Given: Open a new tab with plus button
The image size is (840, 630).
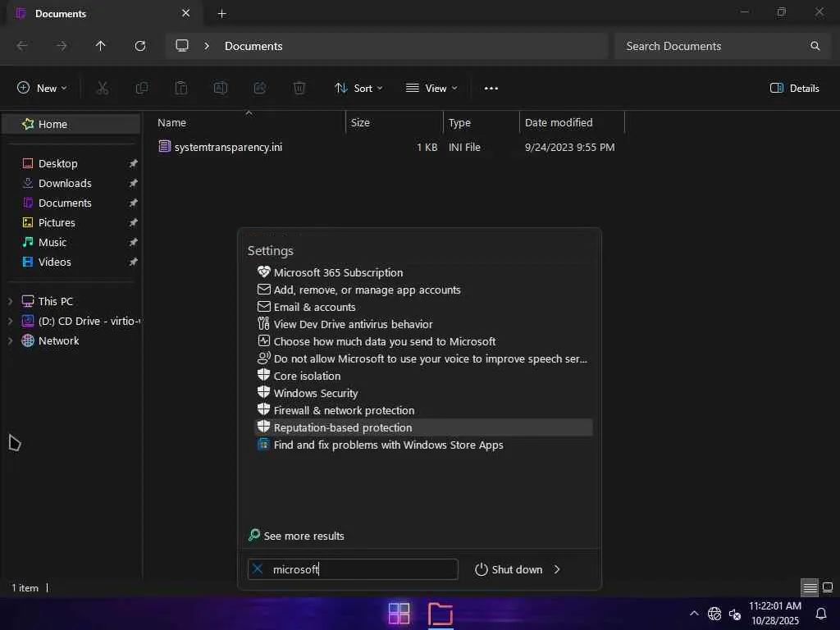Looking at the screenshot, I should (x=221, y=13).
